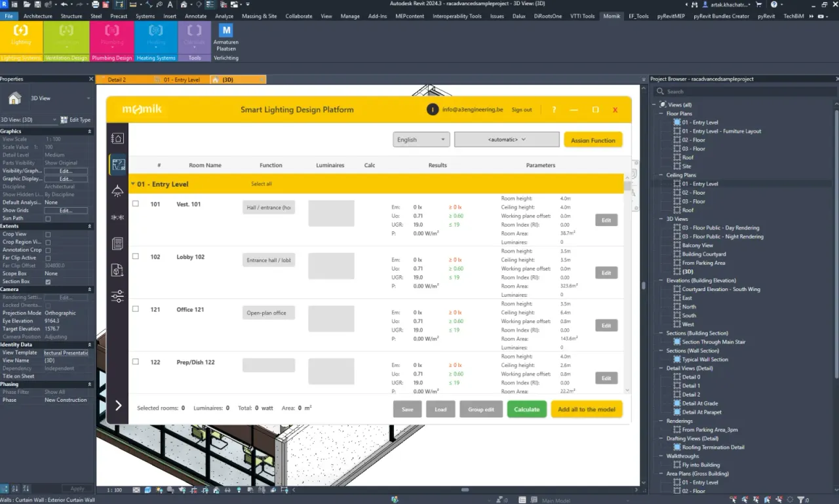Check the Office 121 room checkbox
Viewport: 839px width, 504px height.
pos(136,309)
